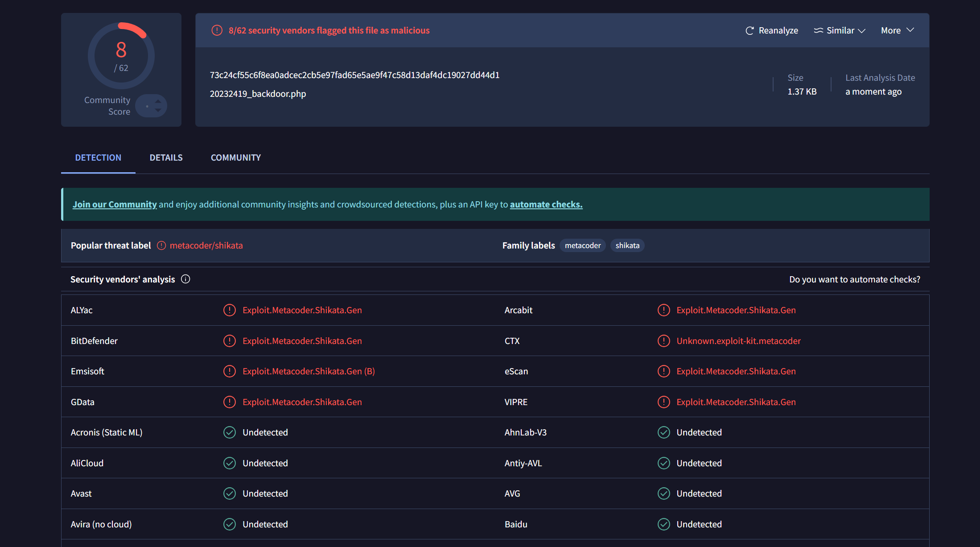Screen dimensions: 980x547
Task: Click the Baidu undetected checkmark icon
Action: 663,524
